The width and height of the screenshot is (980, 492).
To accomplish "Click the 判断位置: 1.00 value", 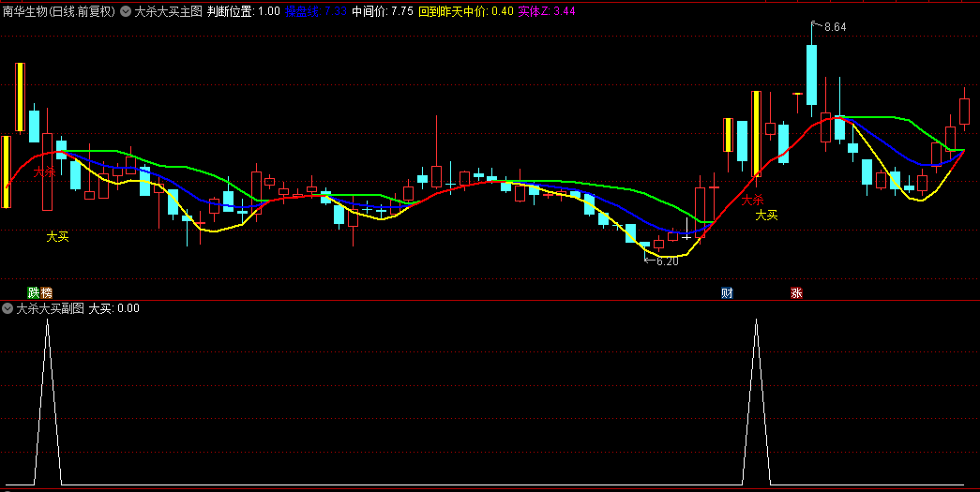I will click(x=244, y=11).
